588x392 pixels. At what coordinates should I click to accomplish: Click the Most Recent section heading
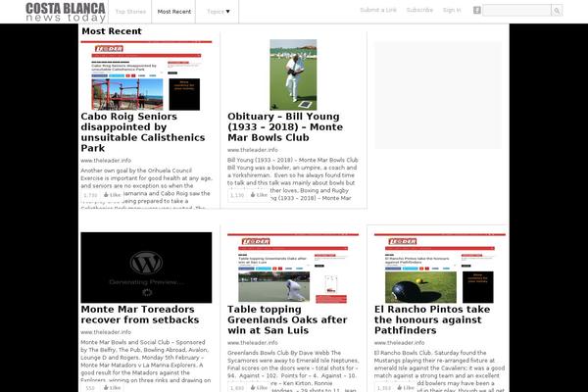[112, 31]
